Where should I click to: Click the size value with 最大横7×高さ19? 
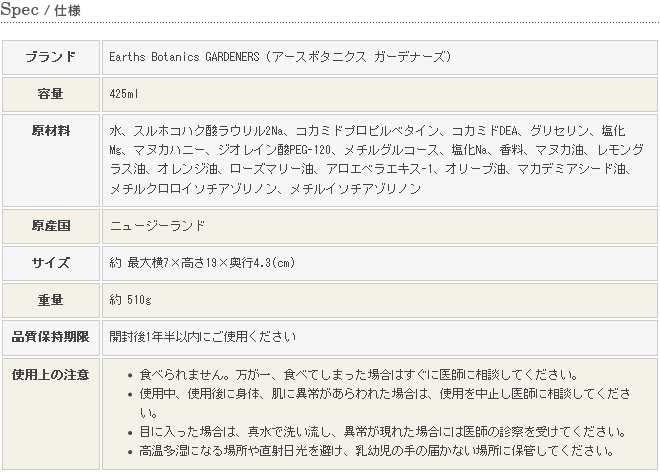tap(201, 263)
